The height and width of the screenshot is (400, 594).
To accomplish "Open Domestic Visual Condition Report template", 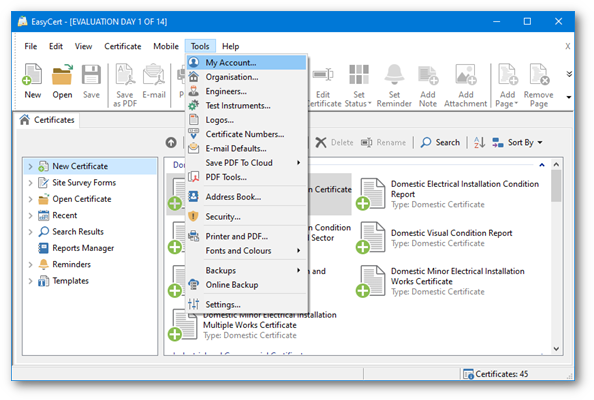I will tap(434, 238).
